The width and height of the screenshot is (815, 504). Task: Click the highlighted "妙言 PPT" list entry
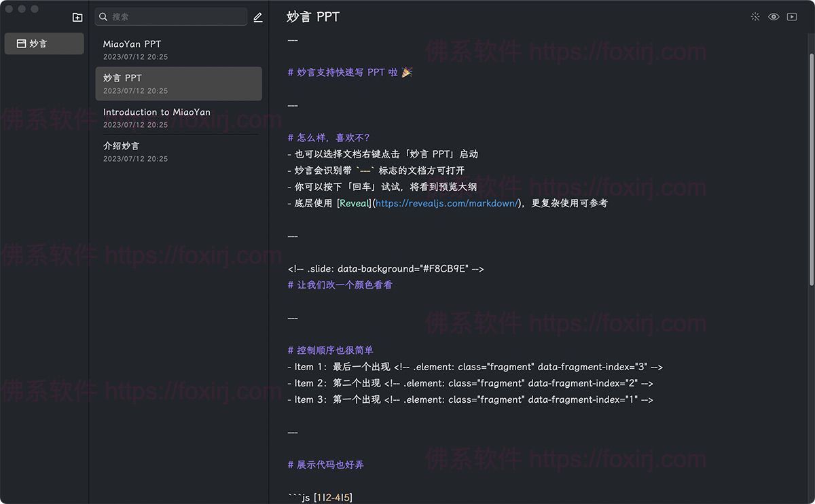(179, 83)
